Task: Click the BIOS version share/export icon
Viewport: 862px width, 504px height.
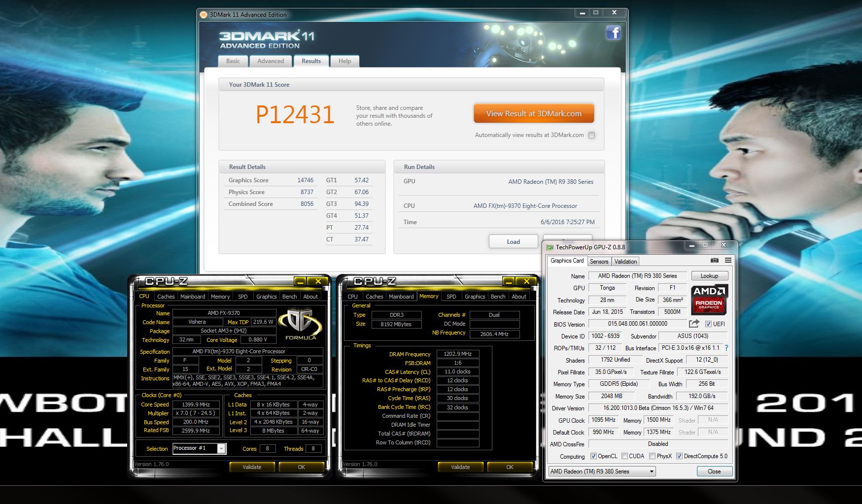Action: pos(694,324)
